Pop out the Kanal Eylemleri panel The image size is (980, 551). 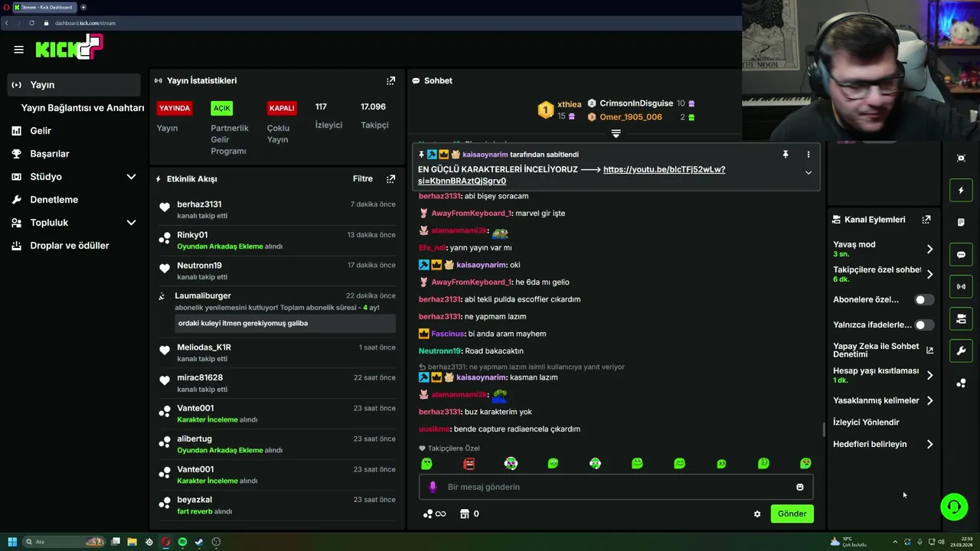click(926, 220)
